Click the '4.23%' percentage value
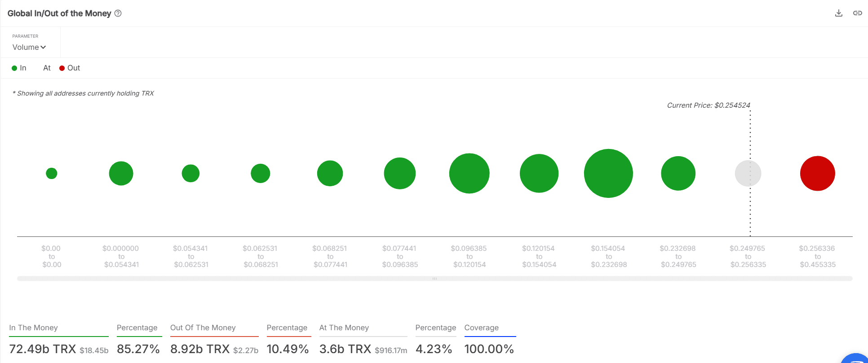 click(434, 349)
